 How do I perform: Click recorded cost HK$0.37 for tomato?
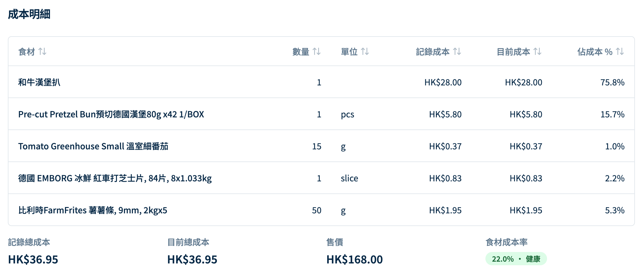445,146
